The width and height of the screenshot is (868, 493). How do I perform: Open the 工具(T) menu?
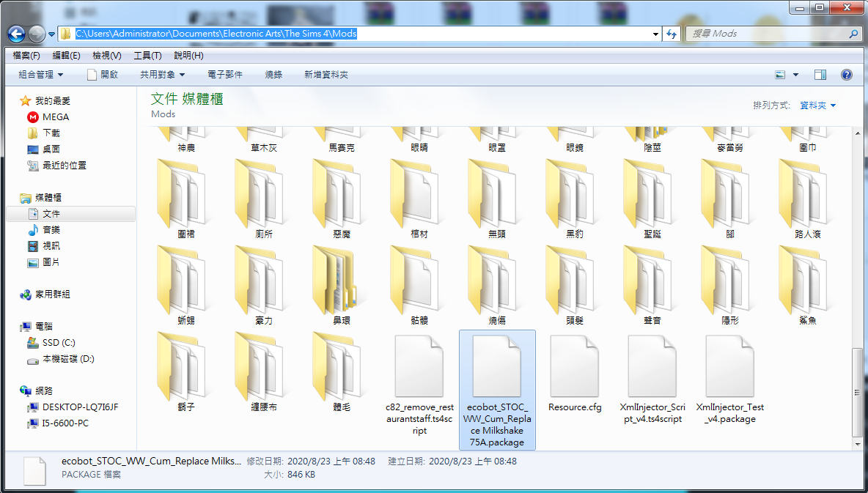[147, 56]
